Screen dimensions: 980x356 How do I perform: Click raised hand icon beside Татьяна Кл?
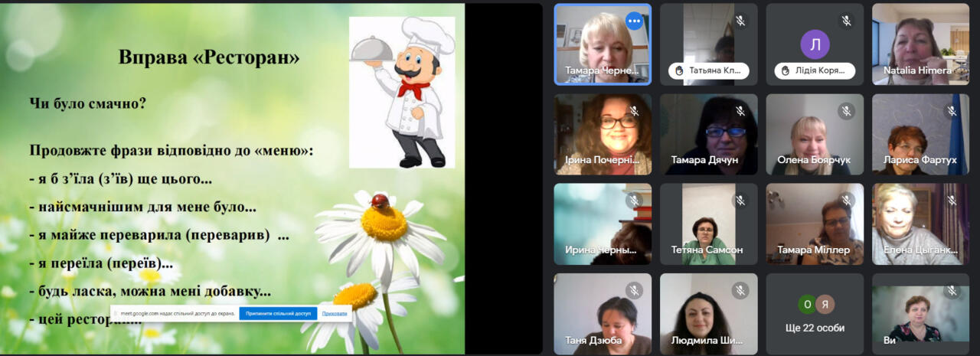(x=678, y=71)
